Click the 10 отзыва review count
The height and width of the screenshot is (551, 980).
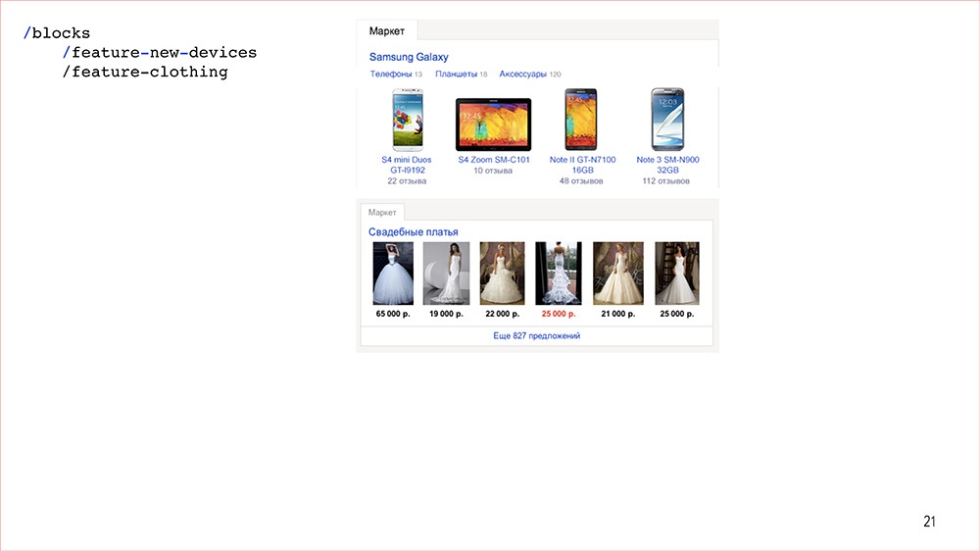point(493,171)
